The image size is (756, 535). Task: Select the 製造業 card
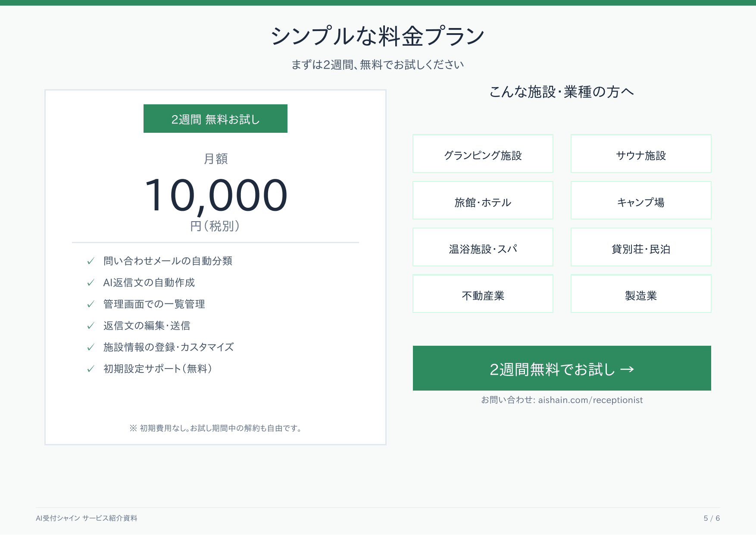pyautogui.click(x=640, y=294)
